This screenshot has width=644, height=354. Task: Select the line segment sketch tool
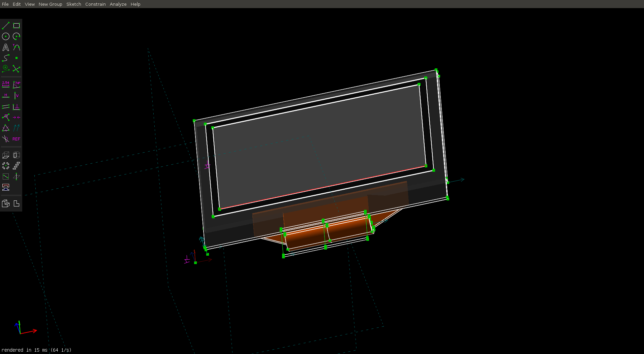[6, 26]
